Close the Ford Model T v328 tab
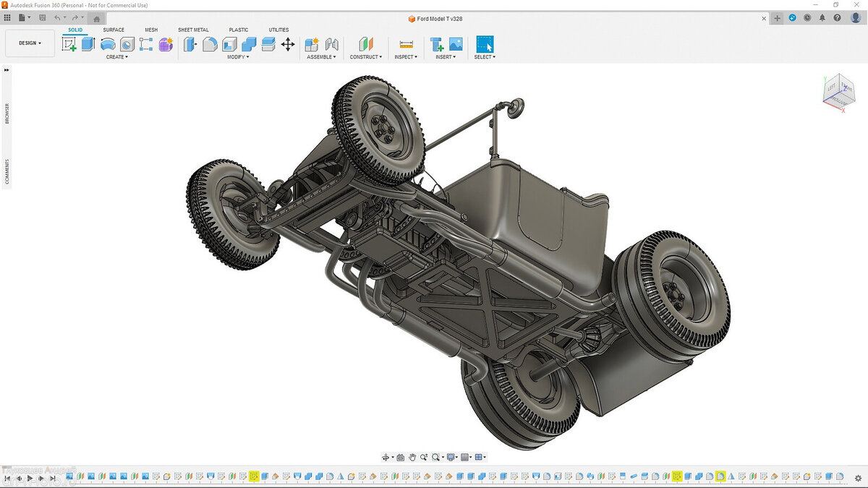This screenshot has width=868, height=488. (763, 19)
